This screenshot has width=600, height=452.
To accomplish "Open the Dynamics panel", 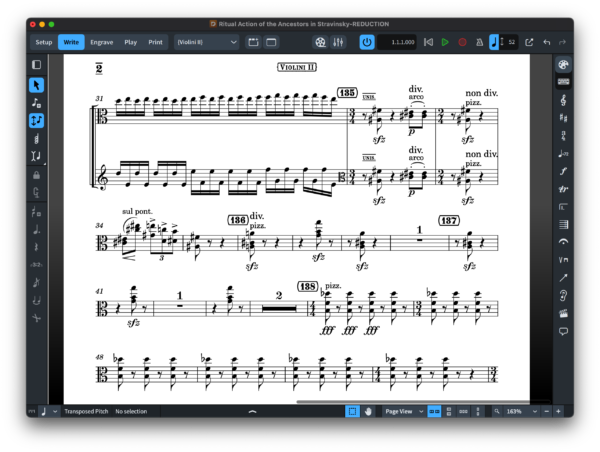I will point(563,171).
